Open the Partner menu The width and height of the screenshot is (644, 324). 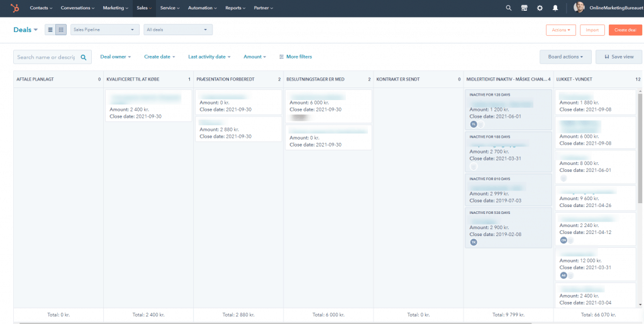tap(264, 8)
